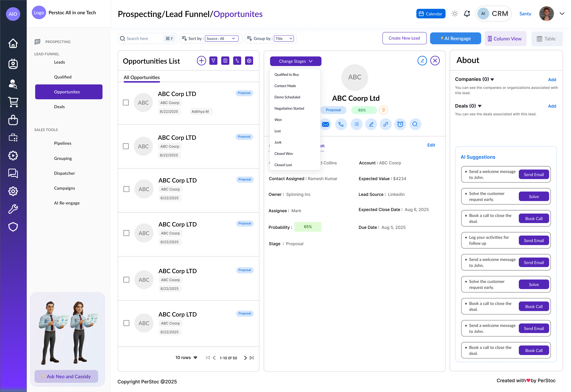571x392 pixels.
Task: Select Negotiation Started stage option
Action: pos(289,108)
